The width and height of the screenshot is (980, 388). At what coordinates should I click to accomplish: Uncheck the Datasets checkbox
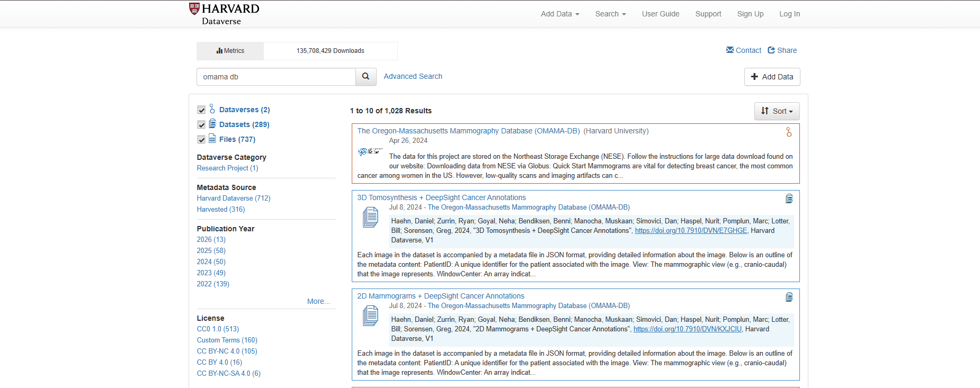[x=201, y=124]
